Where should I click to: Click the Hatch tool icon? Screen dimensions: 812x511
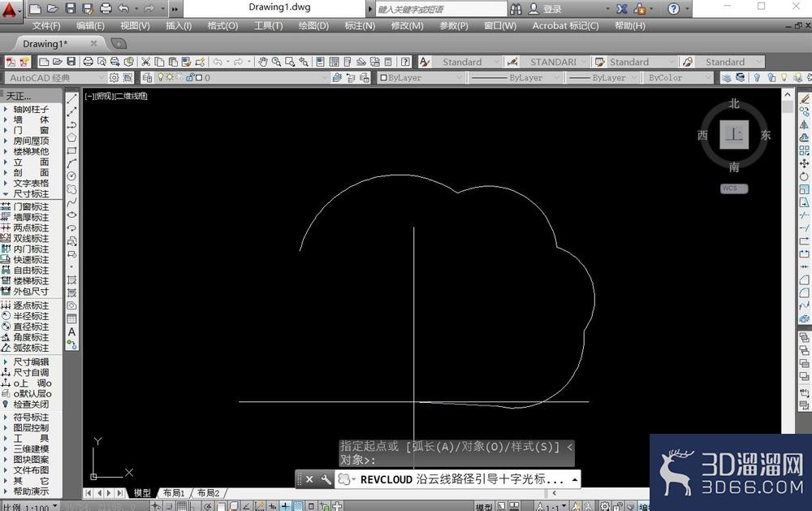pos(72,279)
